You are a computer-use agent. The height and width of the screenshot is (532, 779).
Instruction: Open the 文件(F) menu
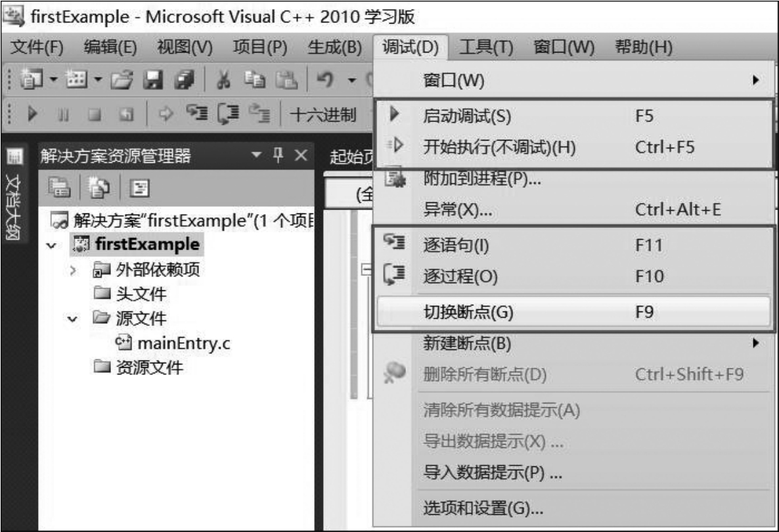37,47
